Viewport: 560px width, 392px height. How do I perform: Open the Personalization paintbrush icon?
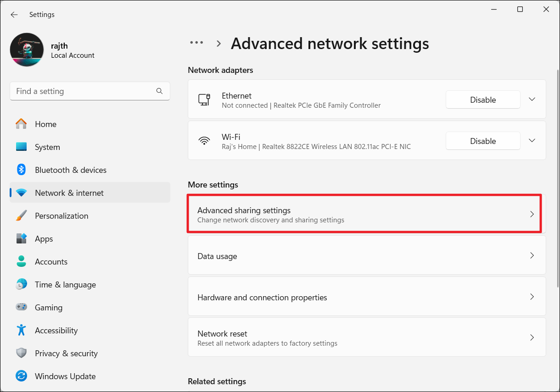[21, 216]
